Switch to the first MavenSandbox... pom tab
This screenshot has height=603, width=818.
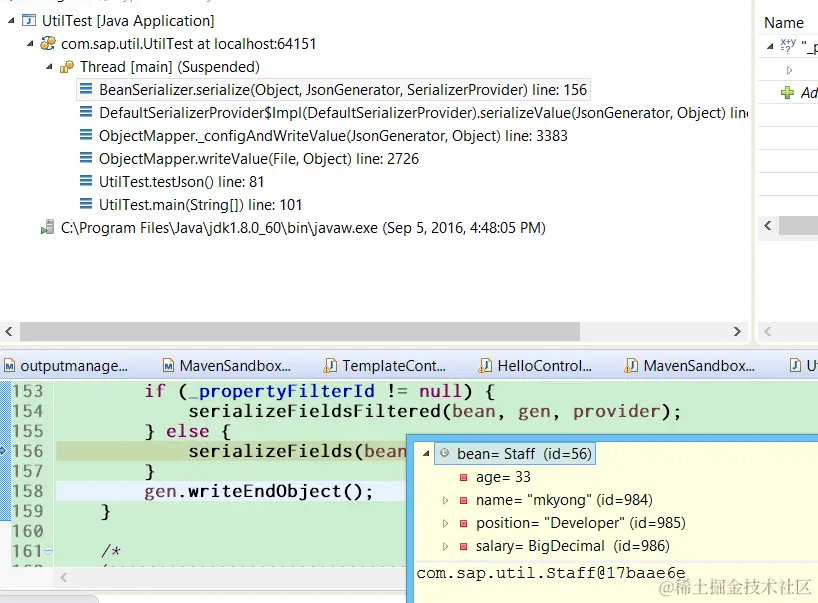[x=227, y=366]
